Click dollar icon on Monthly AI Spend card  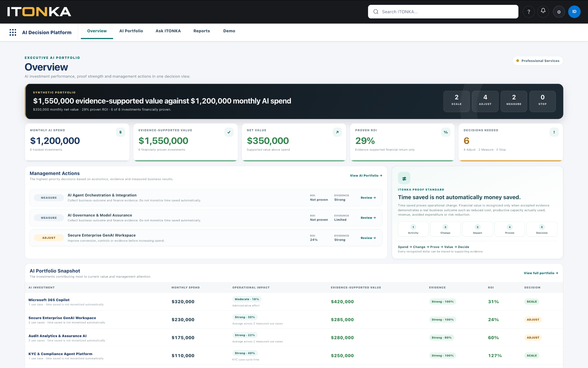click(121, 132)
